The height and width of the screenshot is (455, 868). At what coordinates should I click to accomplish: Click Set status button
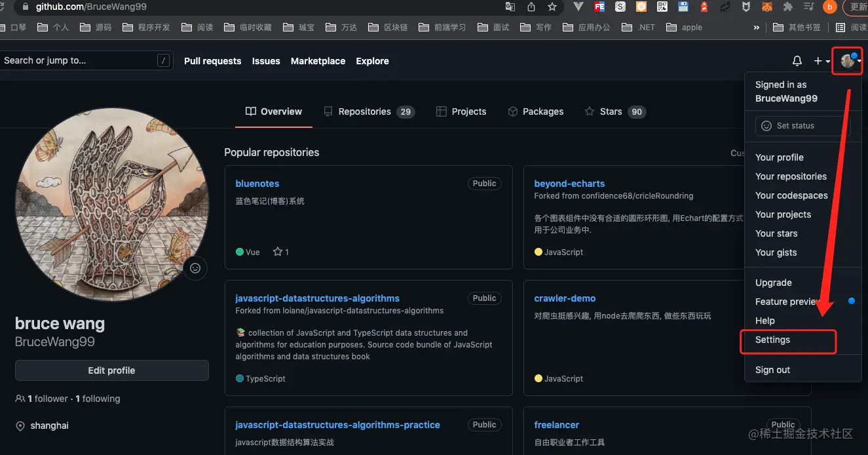pyautogui.click(x=802, y=126)
